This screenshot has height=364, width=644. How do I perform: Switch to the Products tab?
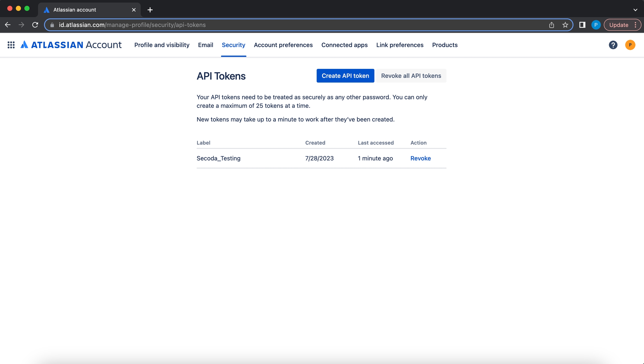[445, 45]
